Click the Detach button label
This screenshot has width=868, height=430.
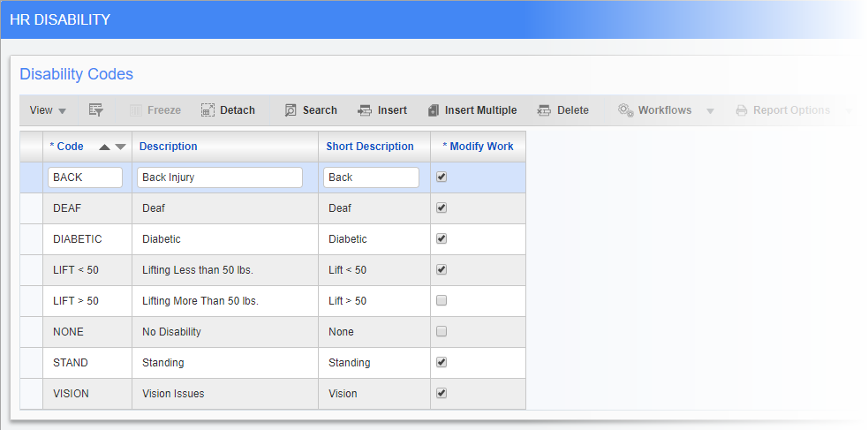[x=238, y=110]
